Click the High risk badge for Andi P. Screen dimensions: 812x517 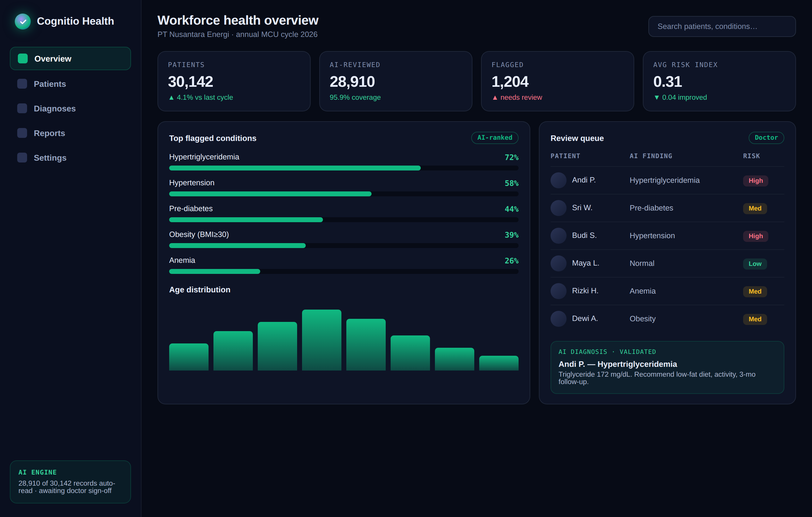pyautogui.click(x=756, y=181)
